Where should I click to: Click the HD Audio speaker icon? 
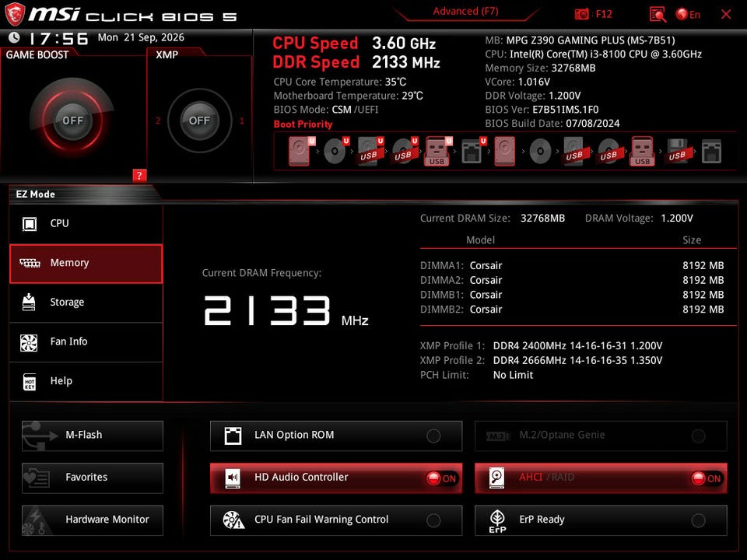(x=233, y=478)
